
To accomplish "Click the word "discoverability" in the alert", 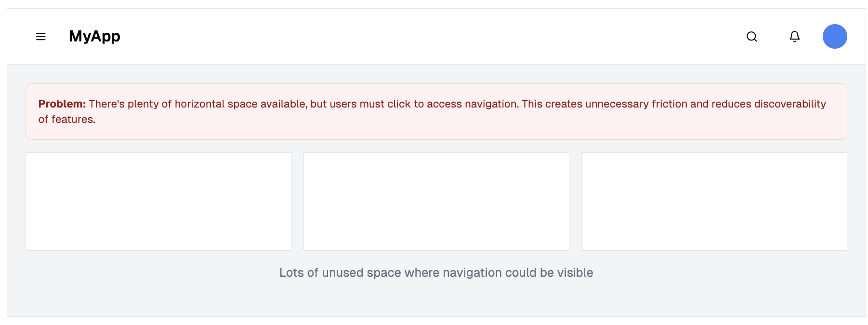I will click(790, 104).
